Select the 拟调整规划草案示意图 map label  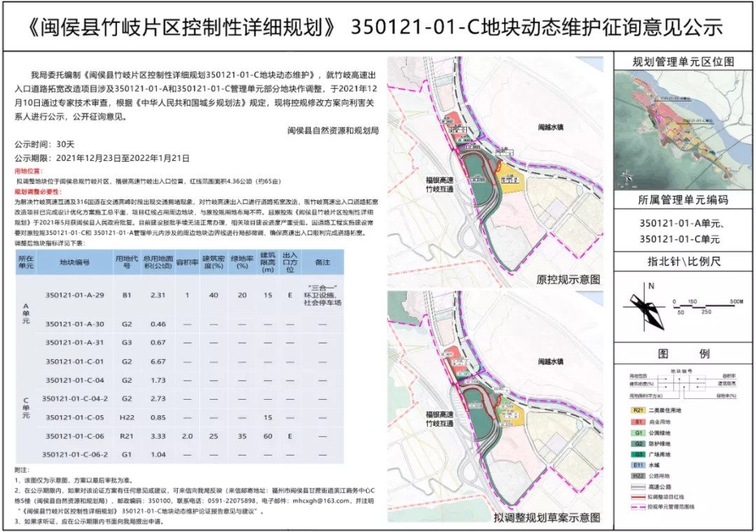coord(548,519)
